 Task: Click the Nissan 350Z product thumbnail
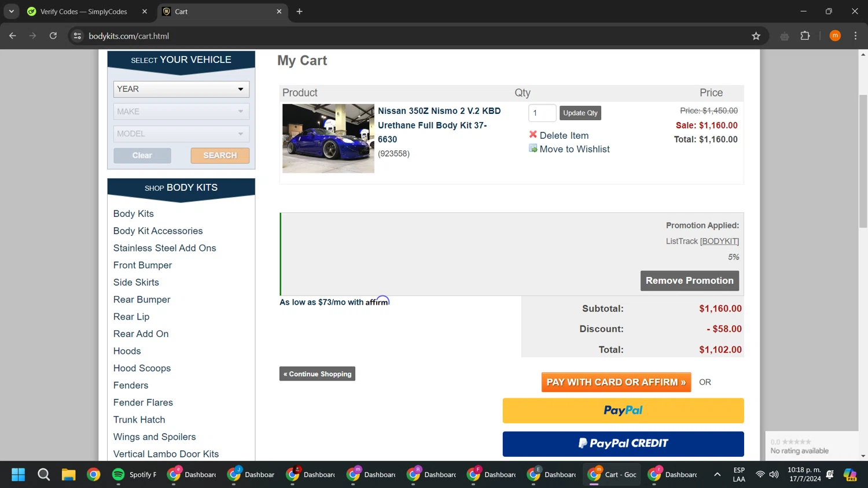pos(328,138)
